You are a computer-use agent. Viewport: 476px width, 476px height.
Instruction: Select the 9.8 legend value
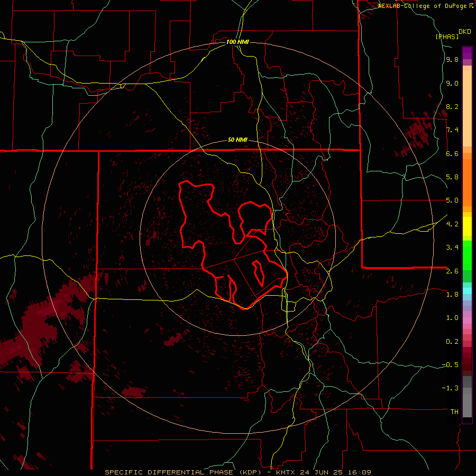(452, 60)
